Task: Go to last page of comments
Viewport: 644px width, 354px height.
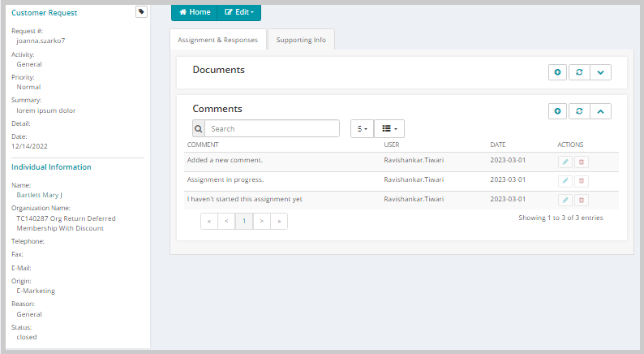Action: [279, 221]
